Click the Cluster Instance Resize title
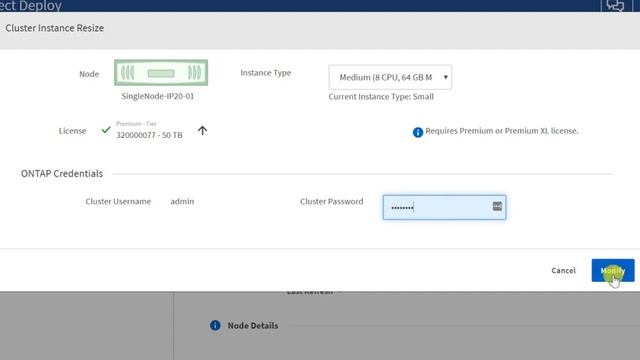The image size is (640, 360). [55, 28]
